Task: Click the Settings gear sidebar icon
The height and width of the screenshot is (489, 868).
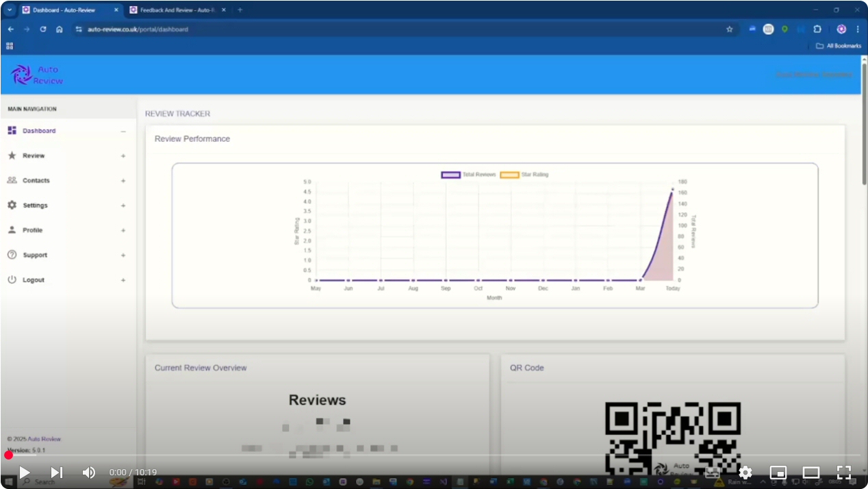Action: 12,205
